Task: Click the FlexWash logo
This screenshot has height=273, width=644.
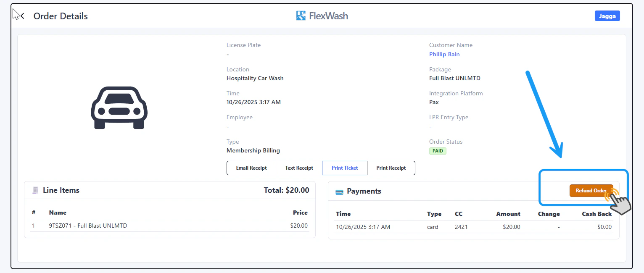Action: [x=322, y=16]
